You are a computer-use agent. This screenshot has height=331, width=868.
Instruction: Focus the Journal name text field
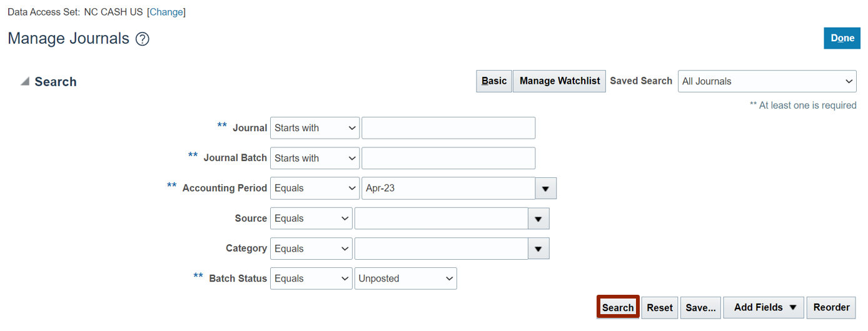tap(448, 128)
